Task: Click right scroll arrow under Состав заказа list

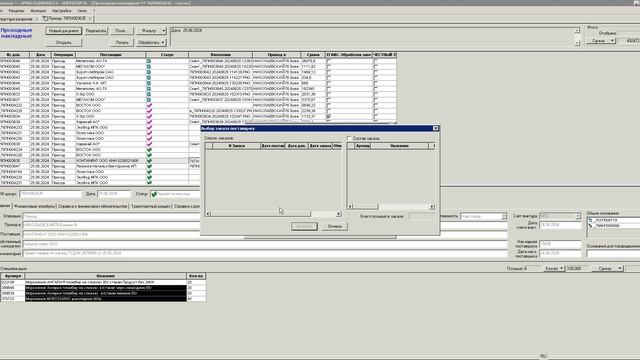Action: (432, 207)
